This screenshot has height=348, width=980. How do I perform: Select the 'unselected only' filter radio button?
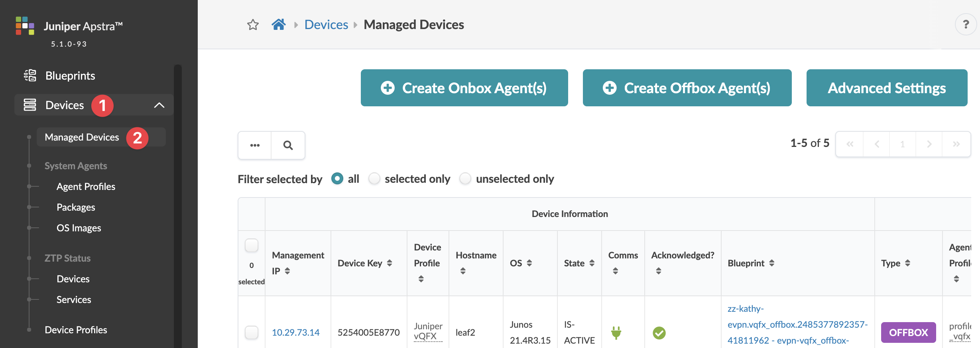coord(465,179)
